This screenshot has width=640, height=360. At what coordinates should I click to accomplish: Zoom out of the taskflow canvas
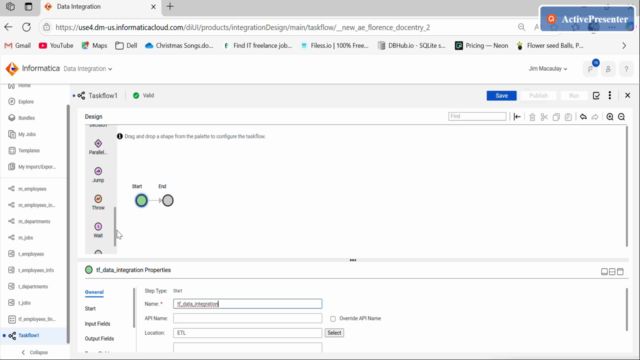622,117
